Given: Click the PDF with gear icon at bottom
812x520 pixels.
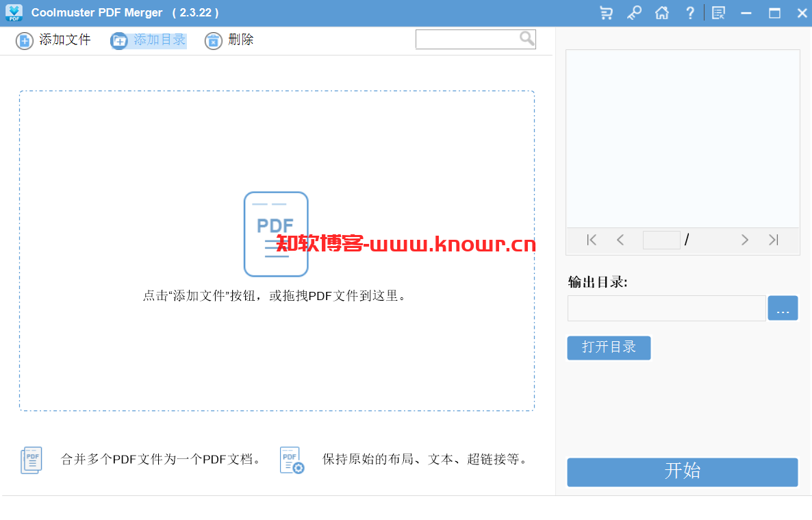Looking at the screenshot, I should click(292, 460).
